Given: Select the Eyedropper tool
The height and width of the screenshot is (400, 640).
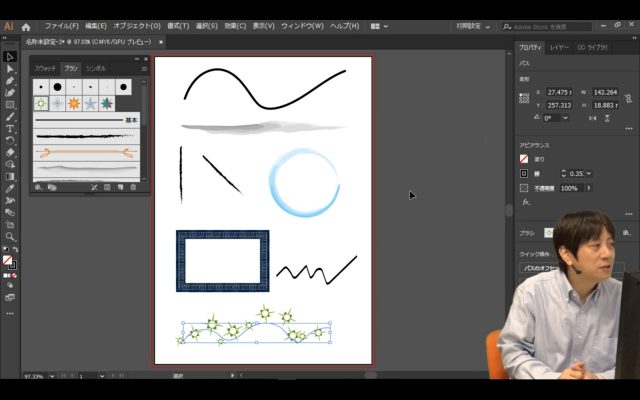Looking at the screenshot, I should click(x=10, y=189).
